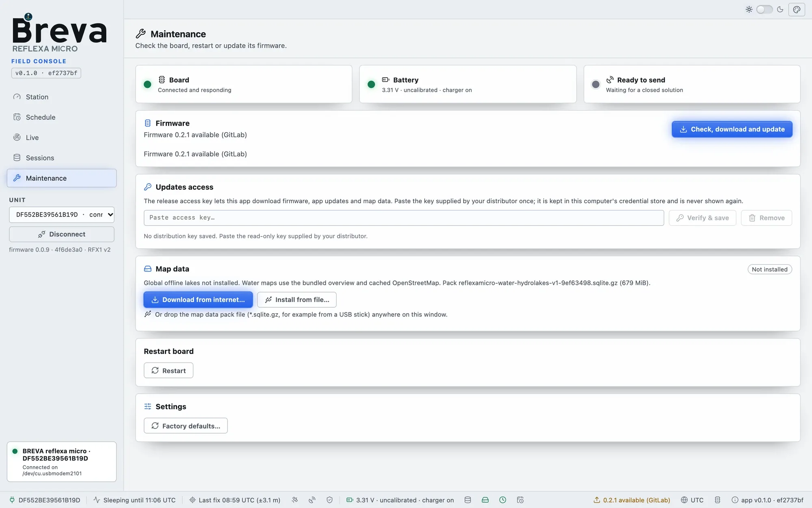Click Last fix 08:59 UTC status
The image size is (812, 508).
pyautogui.click(x=235, y=500)
